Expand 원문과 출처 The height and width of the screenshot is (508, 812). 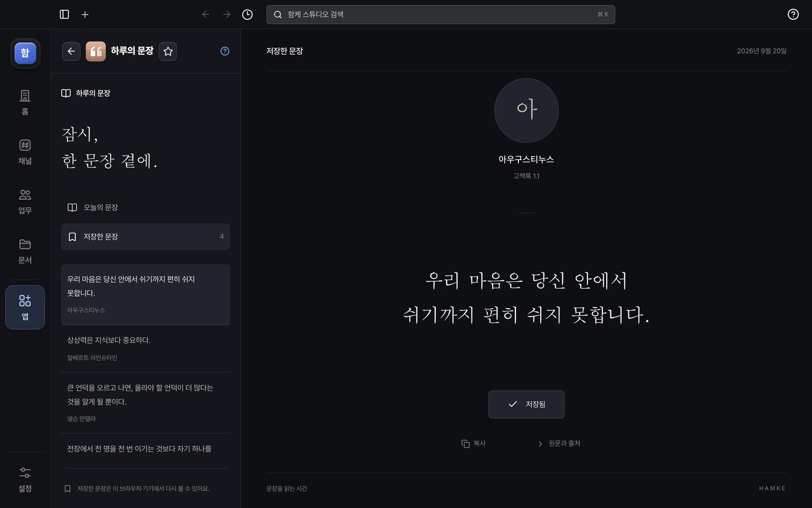click(559, 443)
